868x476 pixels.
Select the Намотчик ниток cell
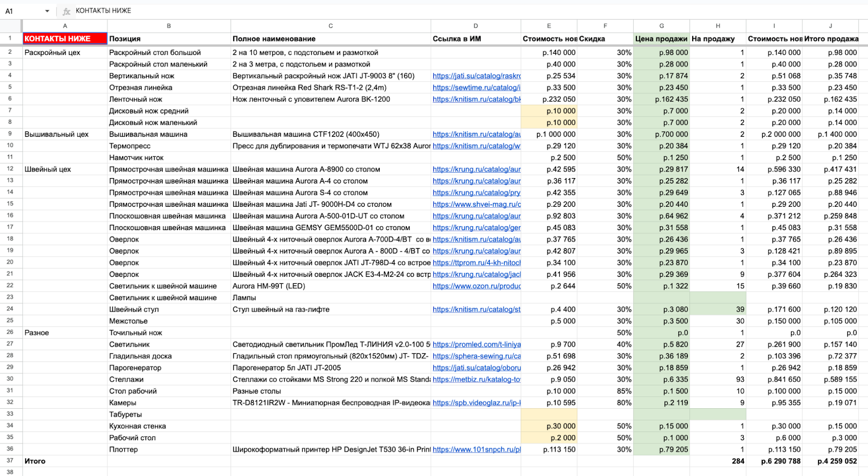point(169,157)
